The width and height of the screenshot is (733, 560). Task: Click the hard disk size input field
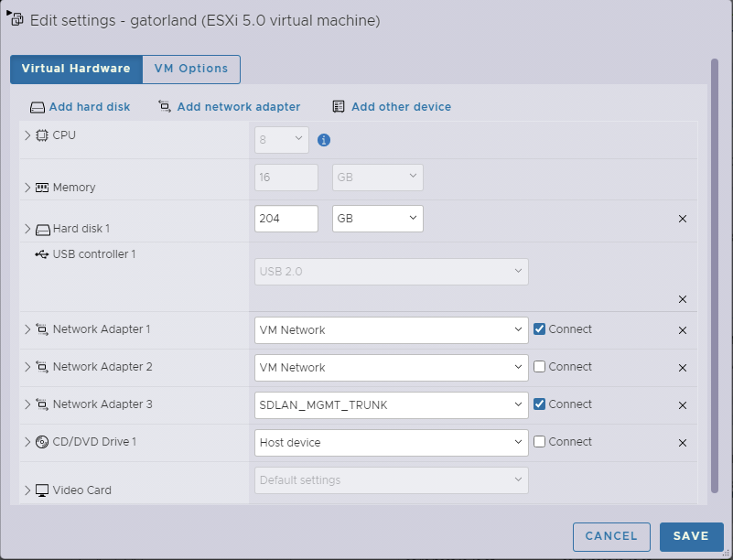click(x=286, y=219)
